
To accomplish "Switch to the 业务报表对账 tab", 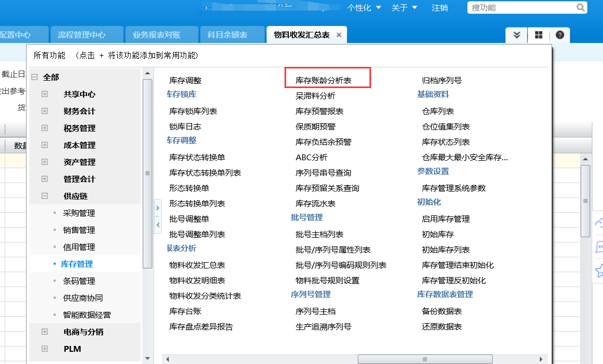I will [x=157, y=35].
